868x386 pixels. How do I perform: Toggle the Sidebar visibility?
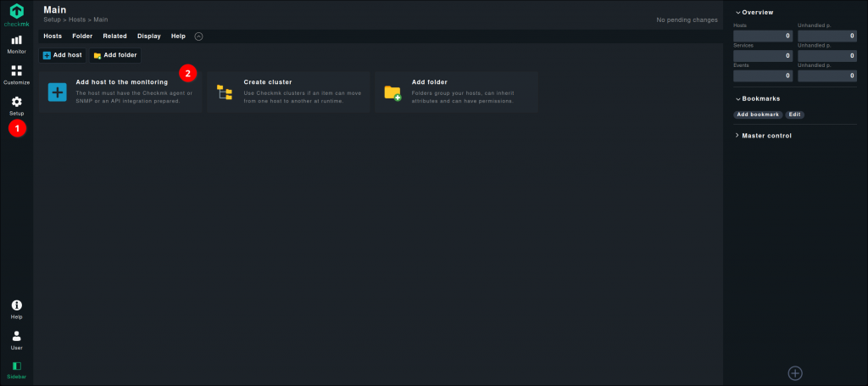pos(16,366)
